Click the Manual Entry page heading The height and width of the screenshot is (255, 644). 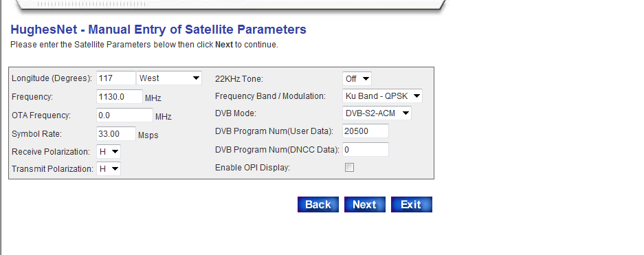pyautogui.click(x=158, y=30)
